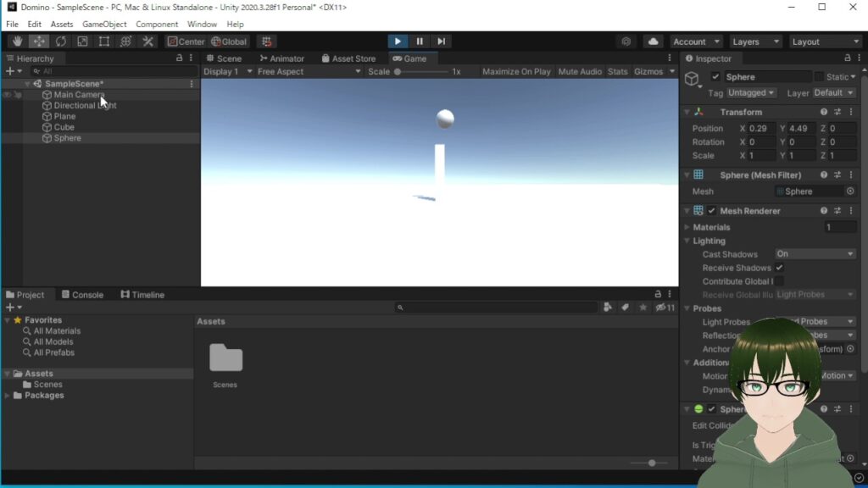
Task: Expand Materials section
Action: click(687, 227)
